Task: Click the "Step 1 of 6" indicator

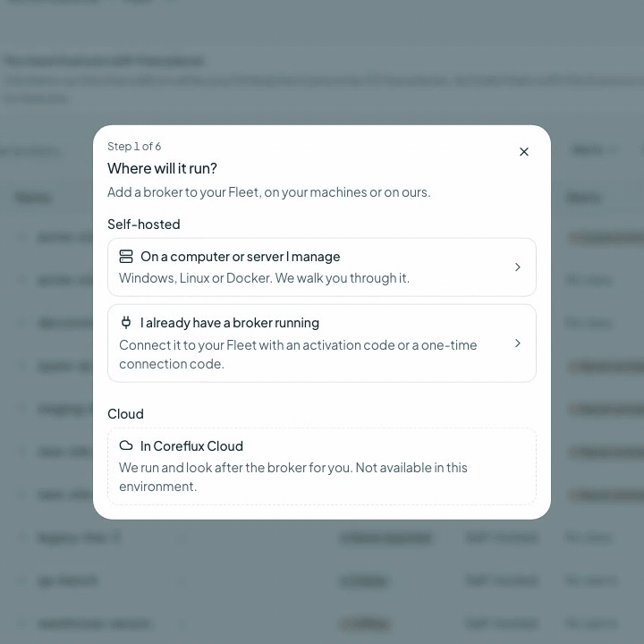Action: pyautogui.click(x=134, y=146)
